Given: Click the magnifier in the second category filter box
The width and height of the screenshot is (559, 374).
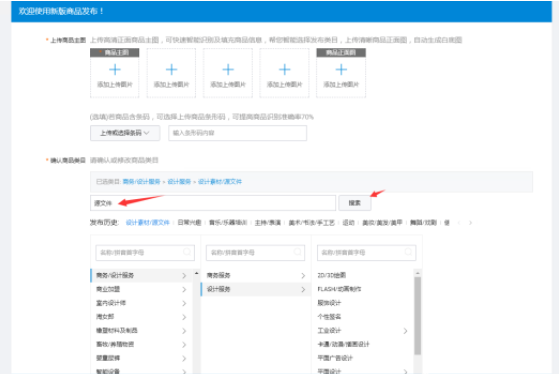Looking at the screenshot, I should (297, 252).
